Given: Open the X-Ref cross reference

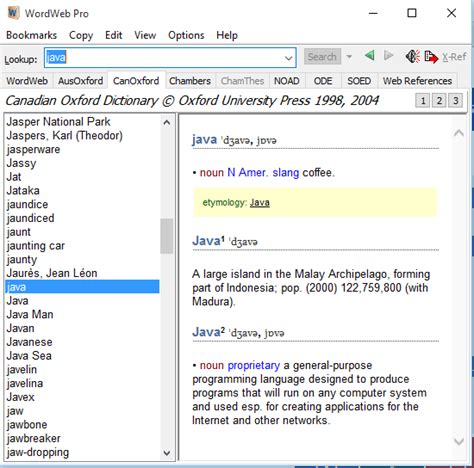Looking at the screenshot, I should [x=454, y=57].
